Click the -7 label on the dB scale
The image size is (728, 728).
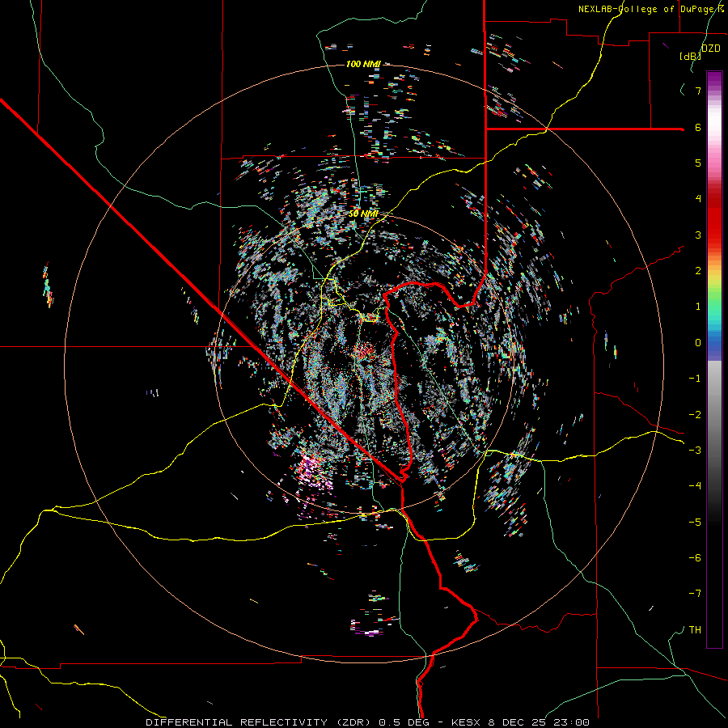click(x=695, y=594)
